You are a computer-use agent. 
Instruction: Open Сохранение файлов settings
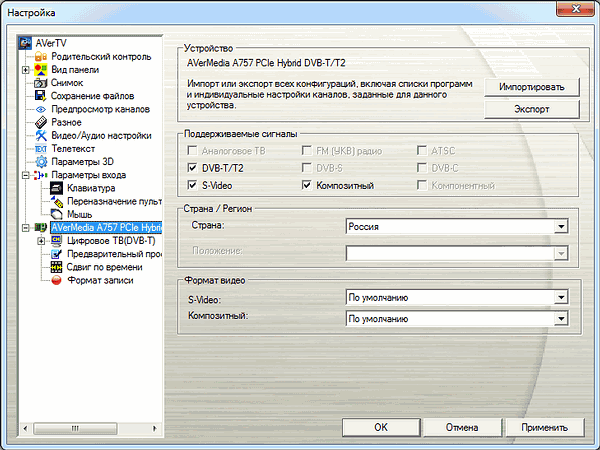pyautogui.click(x=92, y=96)
